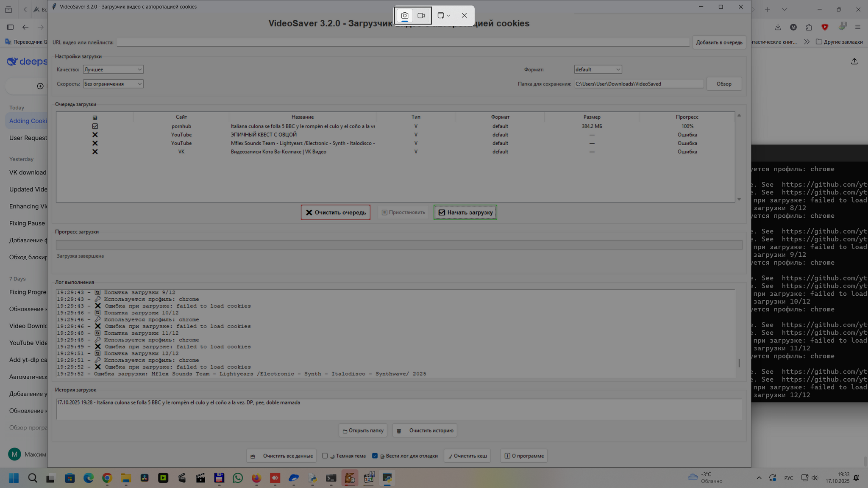The image size is (868, 488).
Task: Click the taskbar search magnifier icon
Action: (x=33, y=478)
